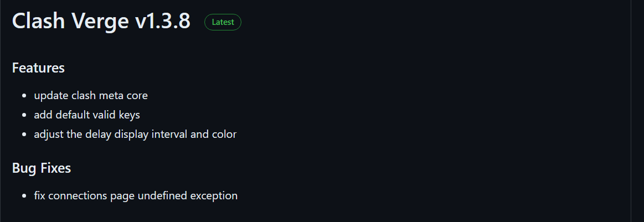Image resolution: width=644 pixels, height=222 pixels.
Task: Click the bullet before add default valid keys
Action: [25, 115]
